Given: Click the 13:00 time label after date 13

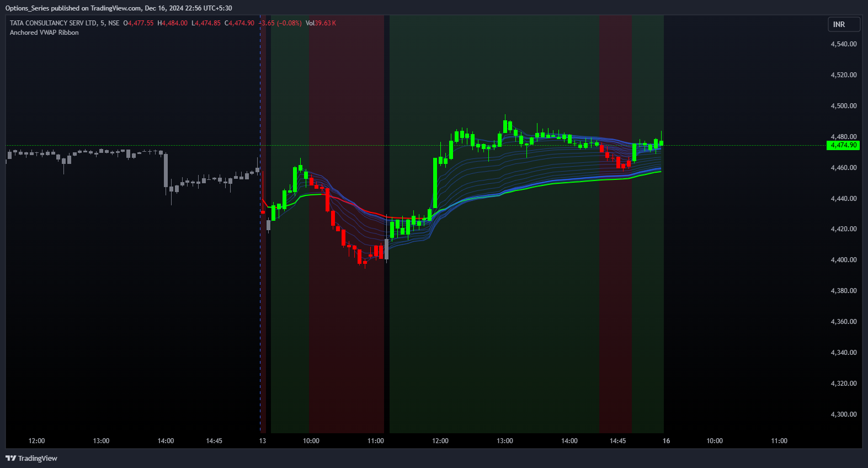Looking at the screenshot, I should point(505,441).
